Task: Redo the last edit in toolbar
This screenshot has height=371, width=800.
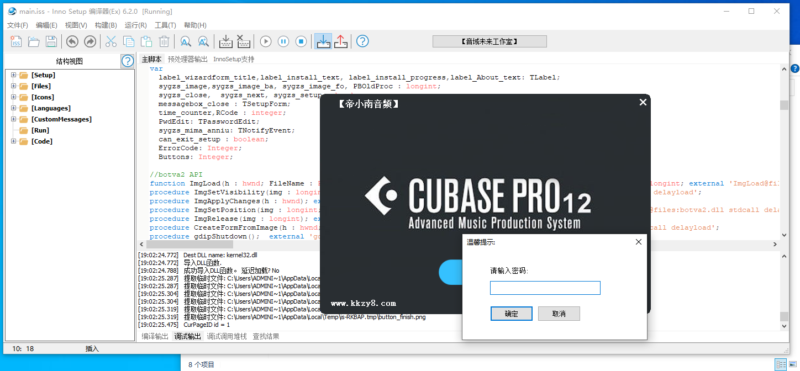Action: coord(89,41)
